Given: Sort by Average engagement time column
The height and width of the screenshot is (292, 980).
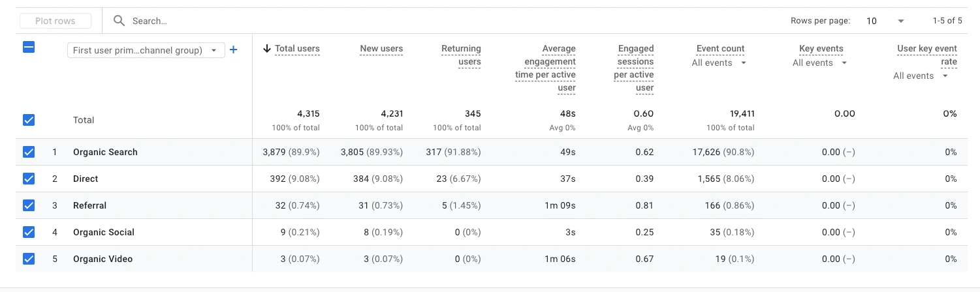Looking at the screenshot, I should tap(545, 68).
